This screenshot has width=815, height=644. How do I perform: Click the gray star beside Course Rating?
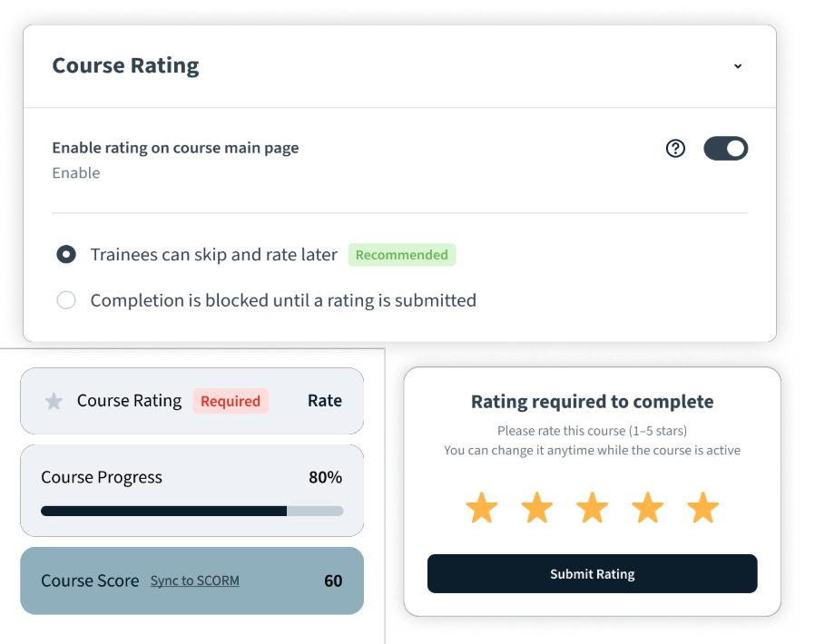pos(54,401)
